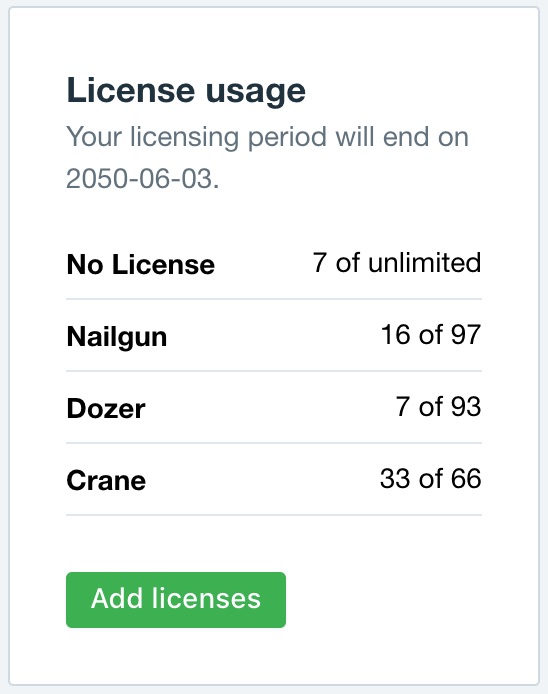Select the Crane license label
Viewport: 548px width, 694px height.
coord(106,480)
